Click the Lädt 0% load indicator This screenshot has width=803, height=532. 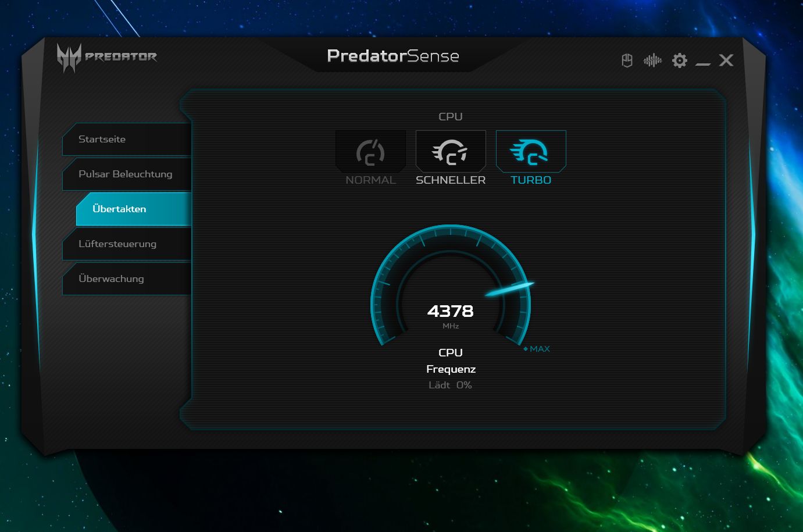pyautogui.click(x=450, y=385)
